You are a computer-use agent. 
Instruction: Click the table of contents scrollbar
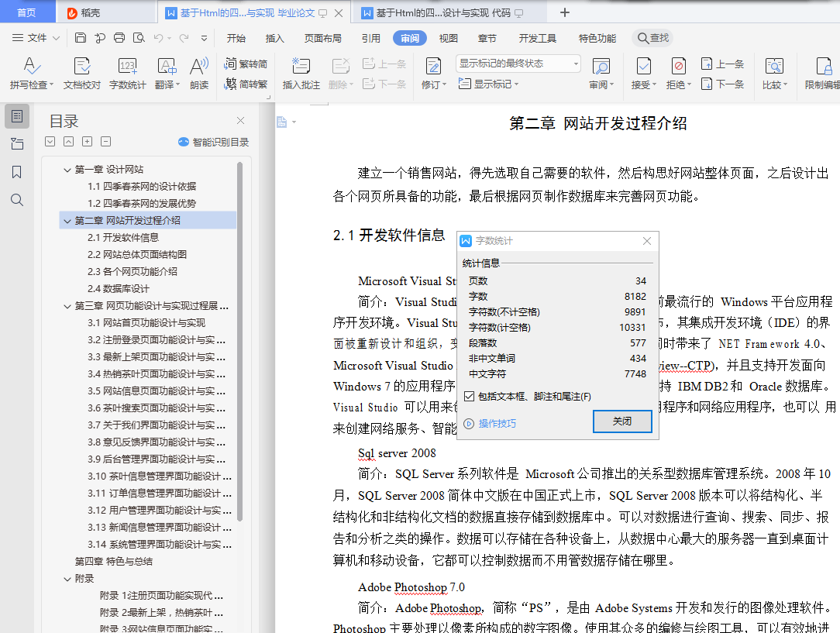tap(240, 341)
